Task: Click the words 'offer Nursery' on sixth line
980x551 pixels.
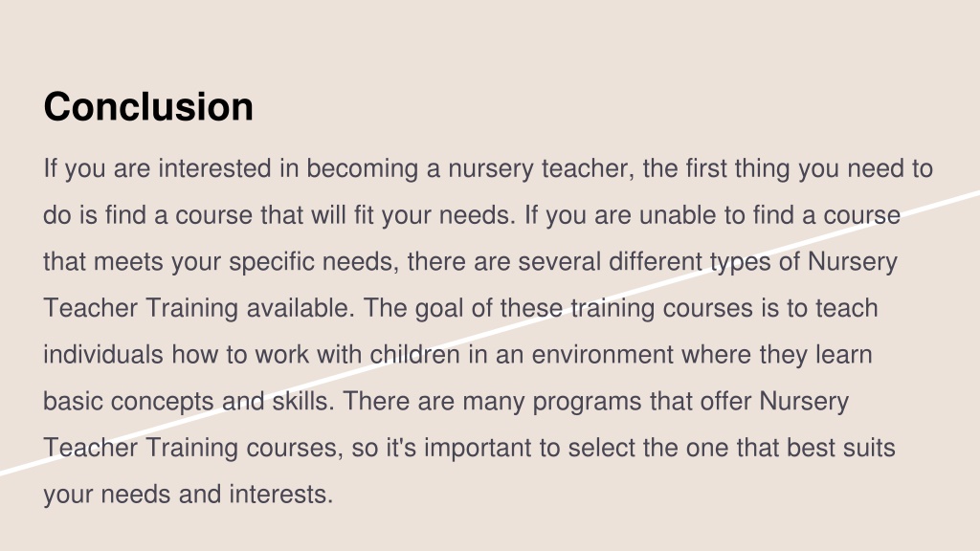Action: click(773, 401)
